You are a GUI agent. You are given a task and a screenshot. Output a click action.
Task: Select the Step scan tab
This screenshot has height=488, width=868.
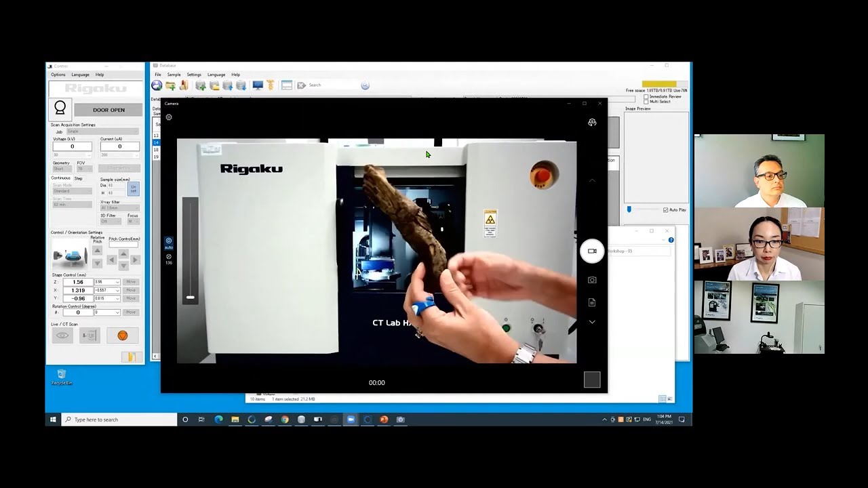(78, 178)
